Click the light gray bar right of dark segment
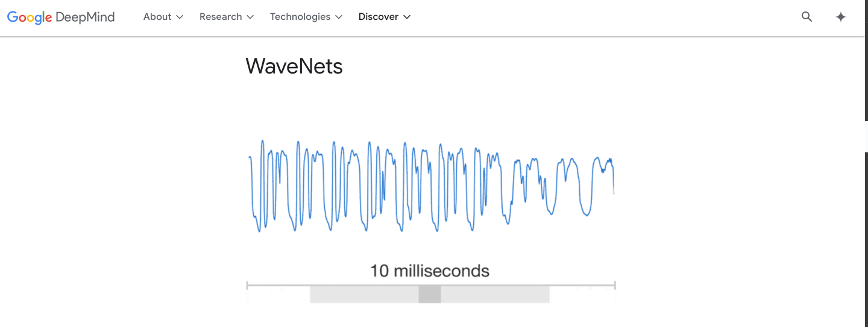The height and width of the screenshot is (327, 868). point(495,294)
